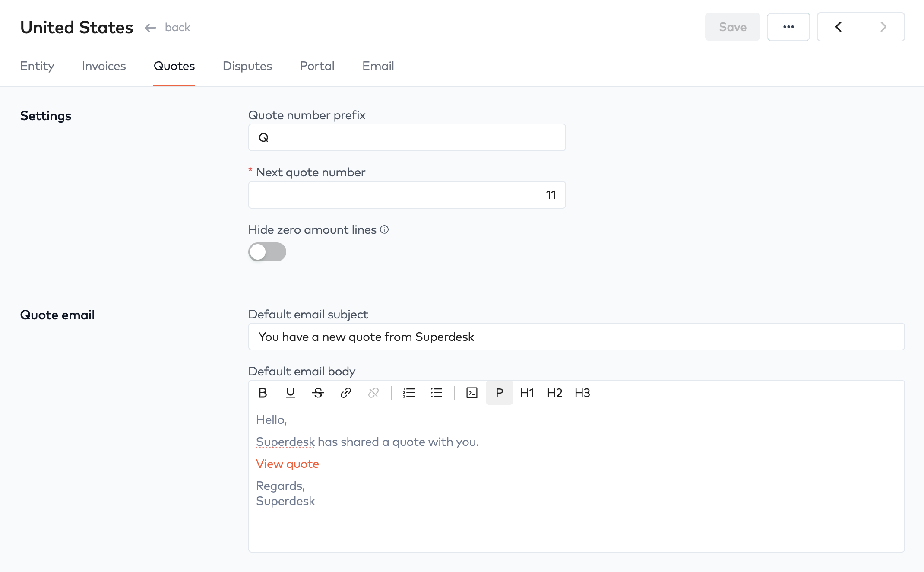The image size is (924, 572).
Task: Select paragraph style P
Action: [500, 393]
